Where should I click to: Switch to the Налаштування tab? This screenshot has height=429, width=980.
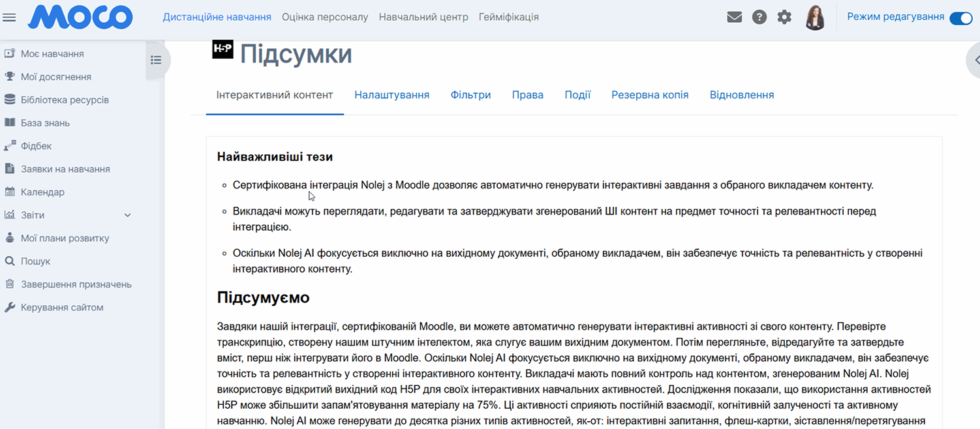pos(391,95)
